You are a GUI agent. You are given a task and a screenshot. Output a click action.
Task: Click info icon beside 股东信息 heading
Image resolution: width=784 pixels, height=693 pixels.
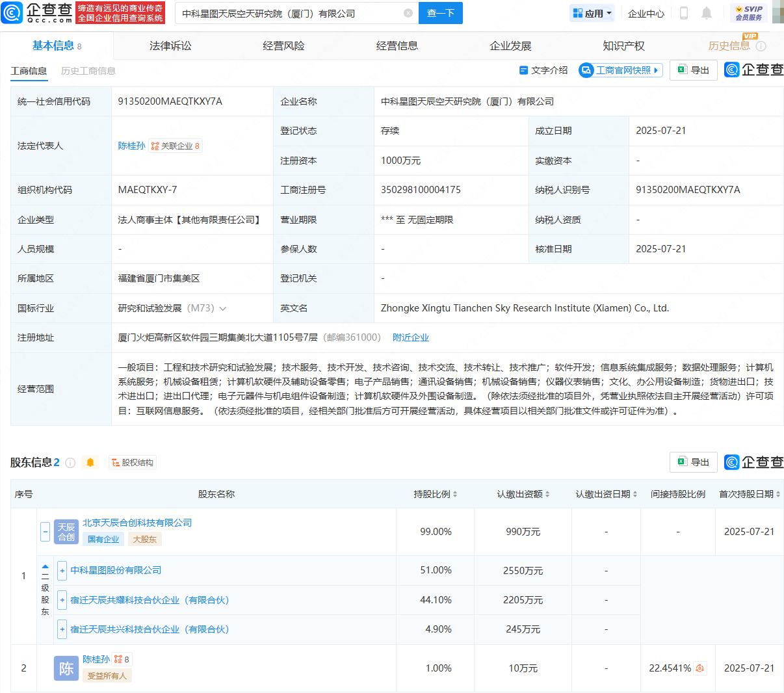[70, 462]
